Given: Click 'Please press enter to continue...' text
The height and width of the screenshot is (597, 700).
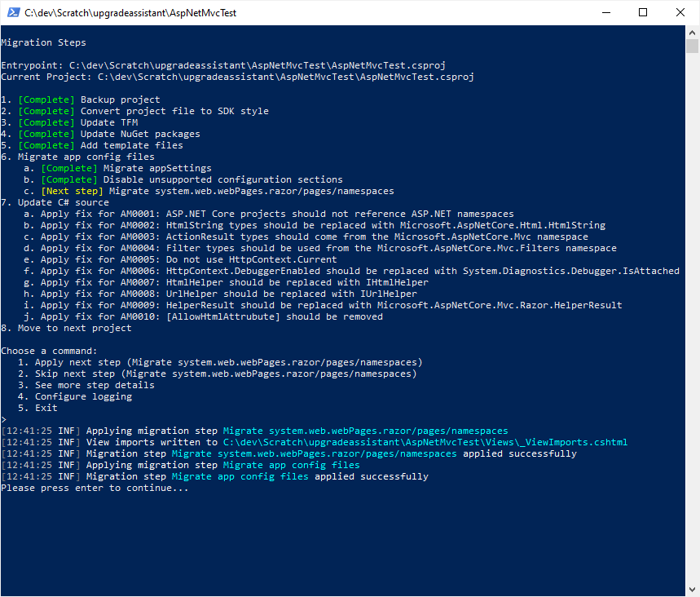Looking at the screenshot, I should 95,488.
